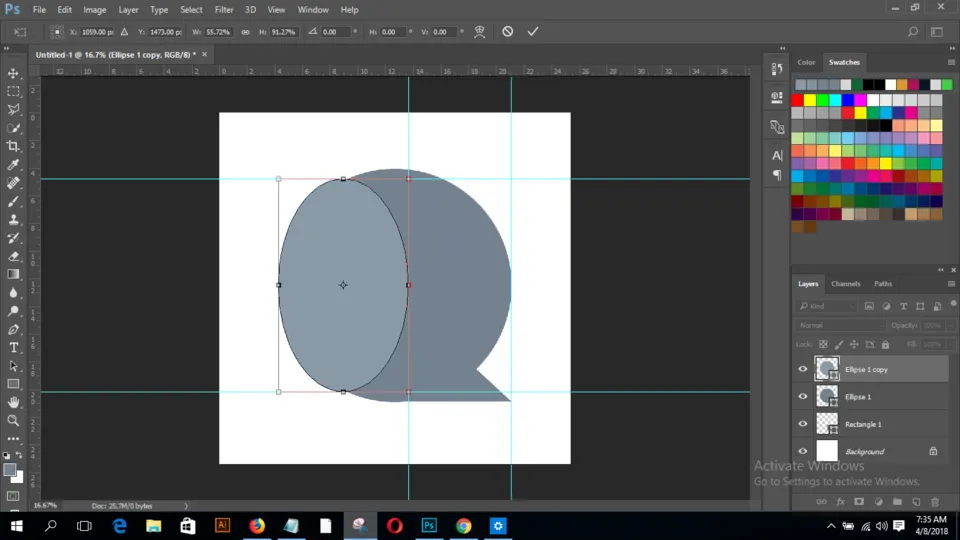
Task: Toggle lock transparent pixels
Action: point(823,345)
